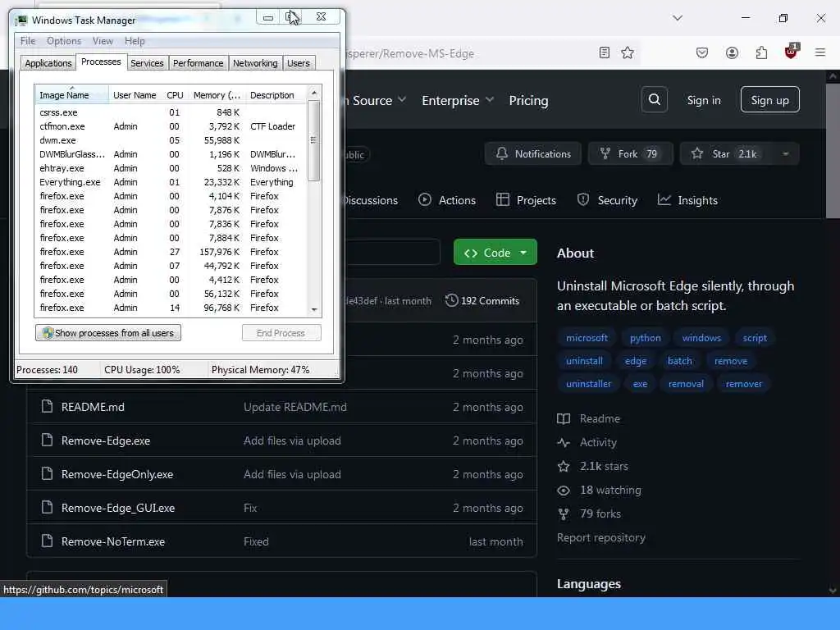Open Task Manager View menu
840x630 pixels.
[x=103, y=41]
